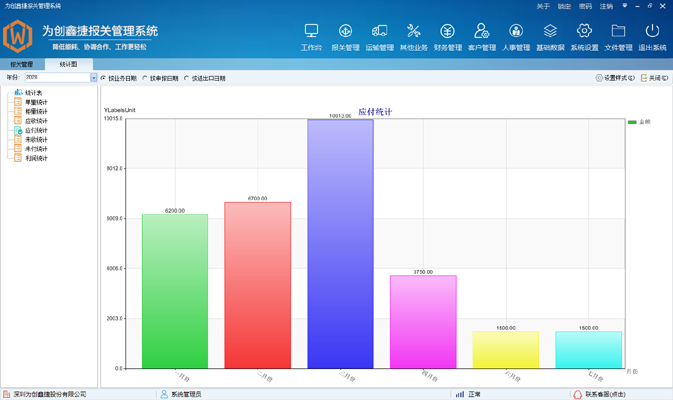
Task: Click the cyan 七月份 bar
Action: (588, 350)
